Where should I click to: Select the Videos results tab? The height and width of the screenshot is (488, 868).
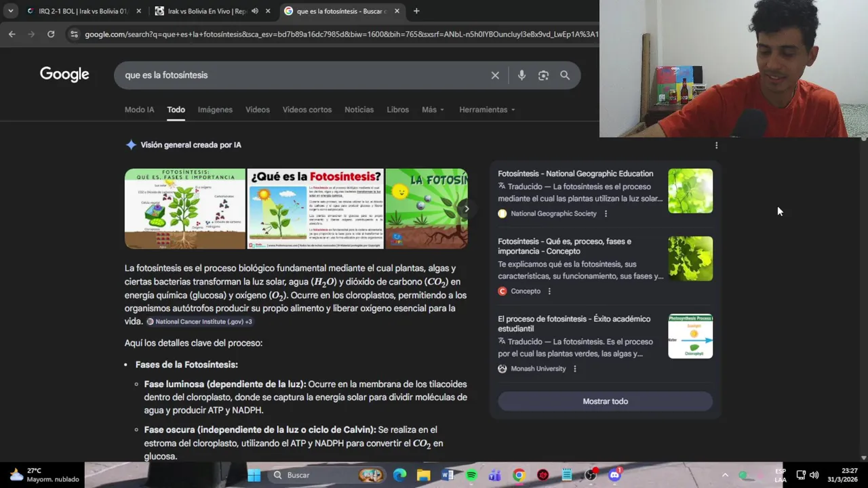[x=258, y=110]
